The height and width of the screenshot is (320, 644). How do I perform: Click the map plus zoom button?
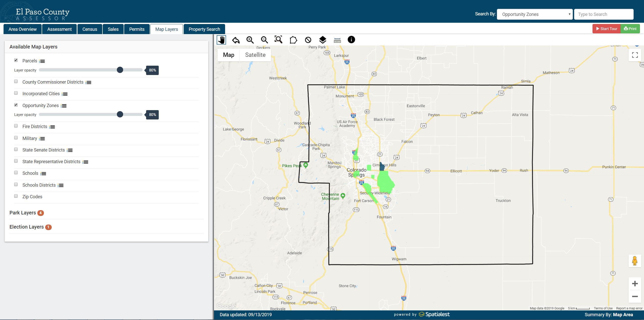point(635,284)
